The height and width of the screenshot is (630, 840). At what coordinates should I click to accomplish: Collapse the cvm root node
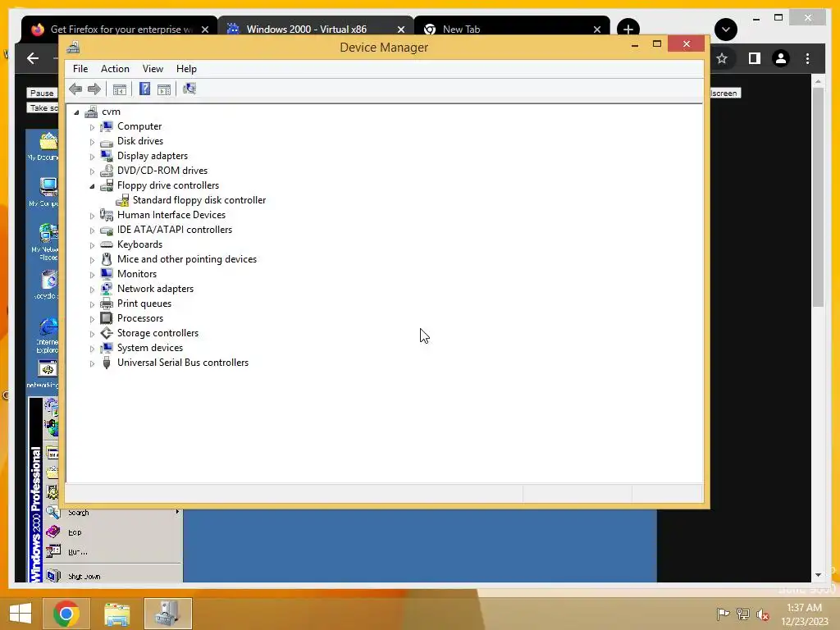(76, 112)
